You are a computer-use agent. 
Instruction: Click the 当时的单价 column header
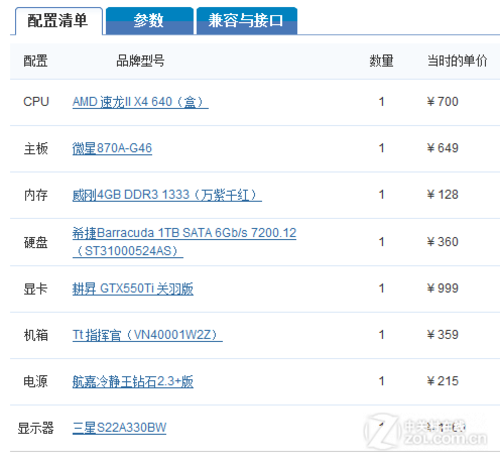coord(457,61)
